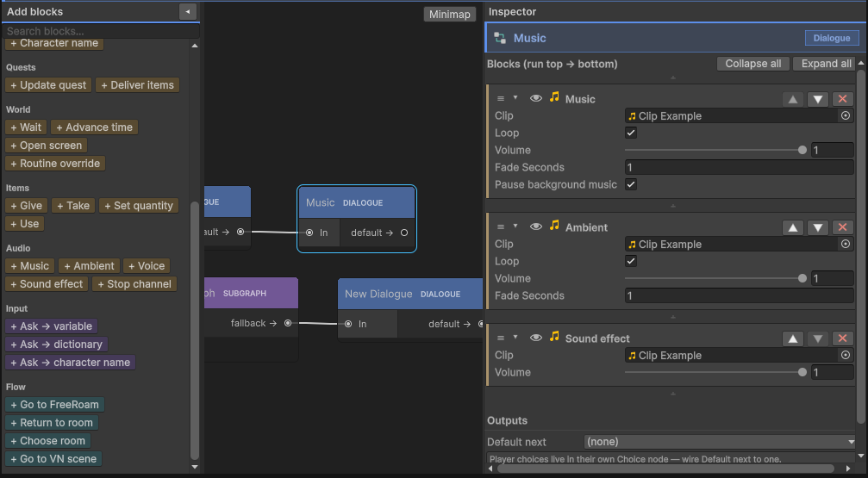The width and height of the screenshot is (868, 478).
Task: Adjust the Sound effect Volume slider
Action: click(x=715, y=372)
